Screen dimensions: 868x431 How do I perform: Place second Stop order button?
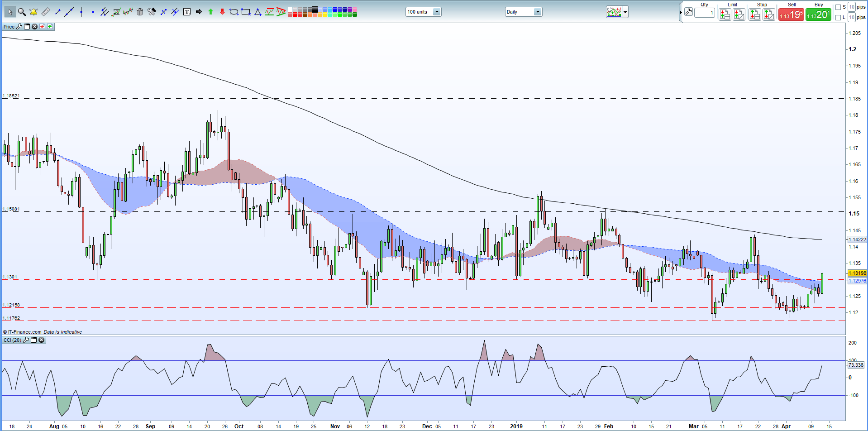(768, 14)
